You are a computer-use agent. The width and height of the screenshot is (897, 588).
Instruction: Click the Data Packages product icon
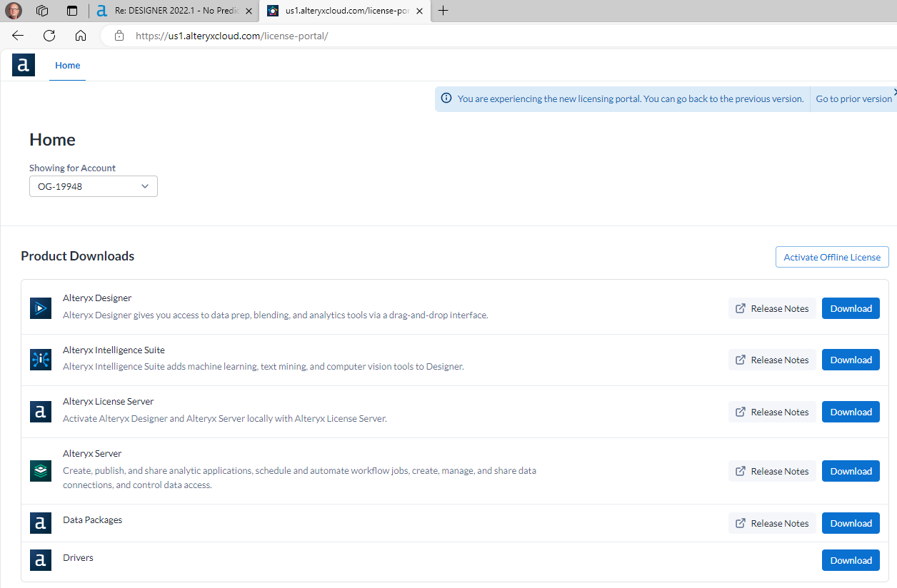tap(41, 522)
